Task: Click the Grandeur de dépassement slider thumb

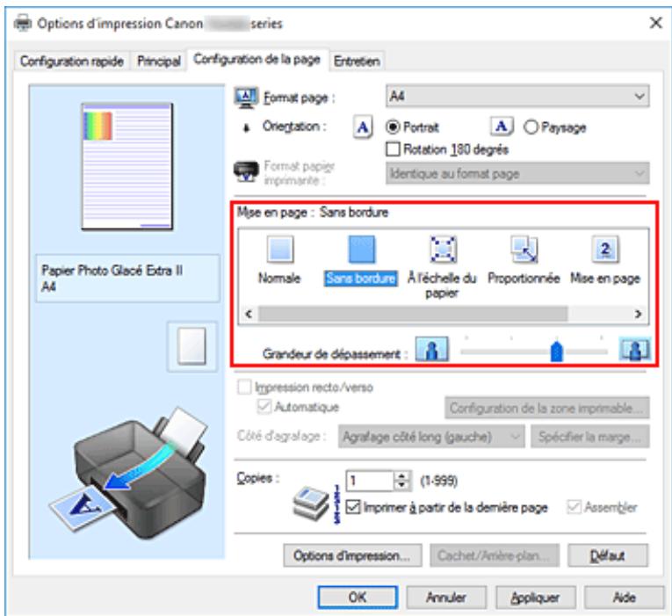Action: pos(556,351)
